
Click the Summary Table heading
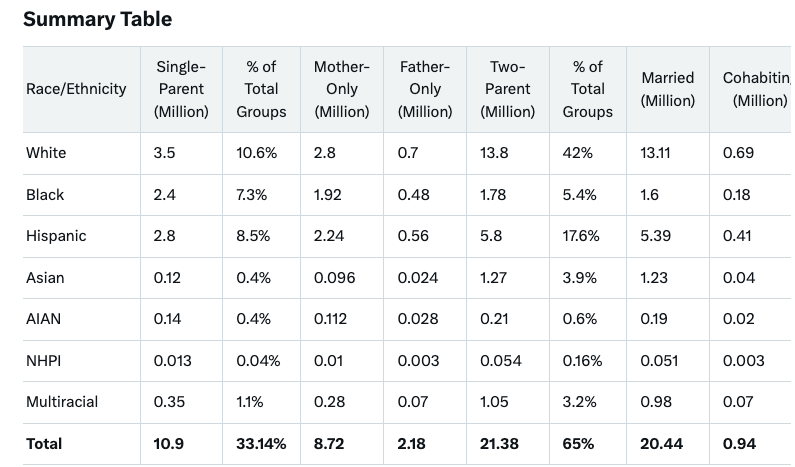click(x=97, y=19)
